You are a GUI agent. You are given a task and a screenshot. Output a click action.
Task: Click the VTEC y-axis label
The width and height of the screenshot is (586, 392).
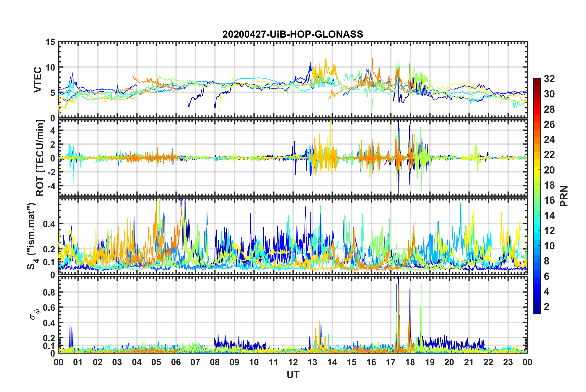point(38,80)
